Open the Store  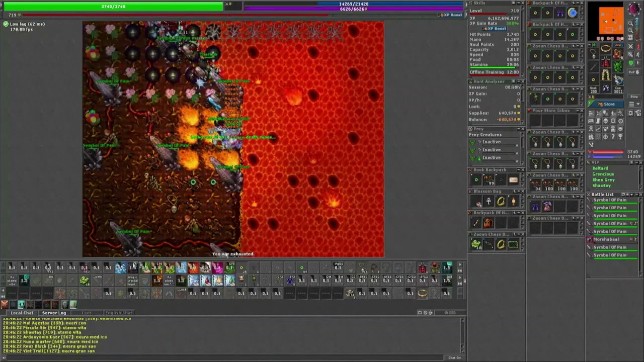coord(606,104)
